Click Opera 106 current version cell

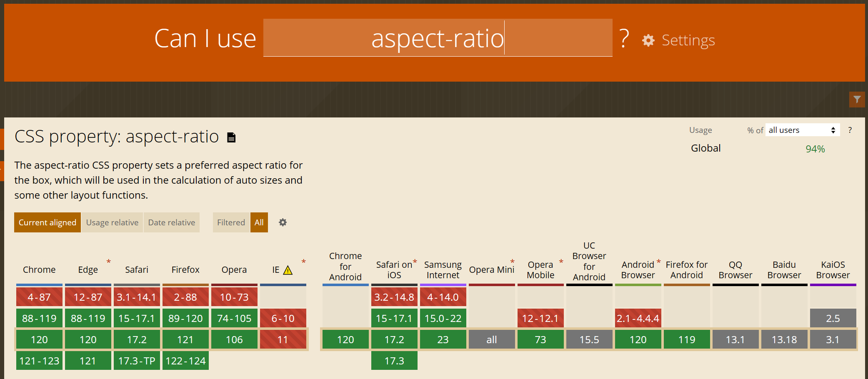pyautogui.click(x=234, y=339)
